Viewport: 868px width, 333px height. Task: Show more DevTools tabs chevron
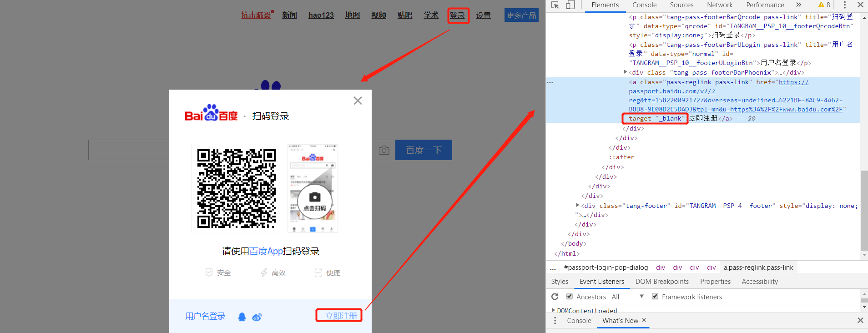point(798,5)
